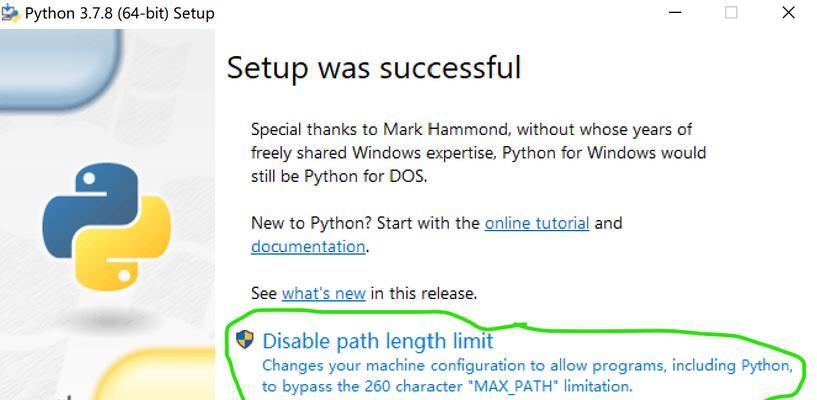The image size is (817, 400).
Task: Click the Python installer icon in title bar
Action: pos(10,12)
